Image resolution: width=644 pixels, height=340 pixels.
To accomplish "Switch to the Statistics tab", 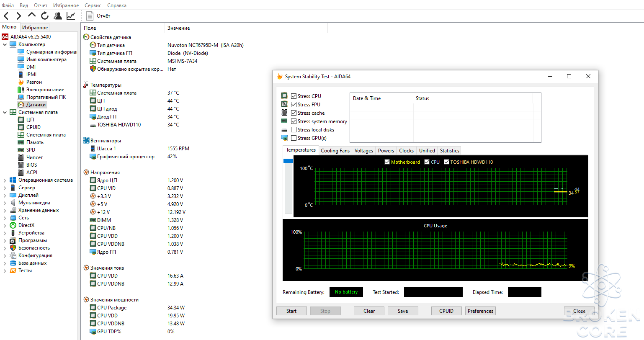I will 450,151.
